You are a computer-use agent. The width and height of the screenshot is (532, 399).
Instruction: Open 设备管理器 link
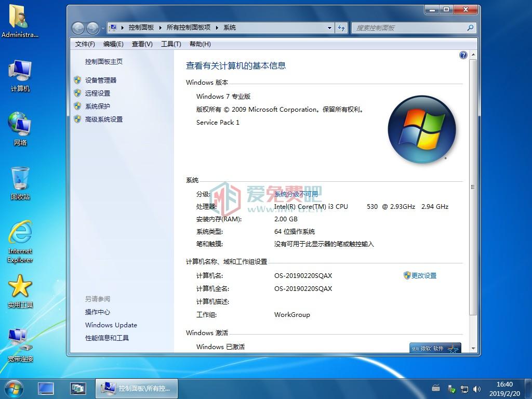point(101,81)
